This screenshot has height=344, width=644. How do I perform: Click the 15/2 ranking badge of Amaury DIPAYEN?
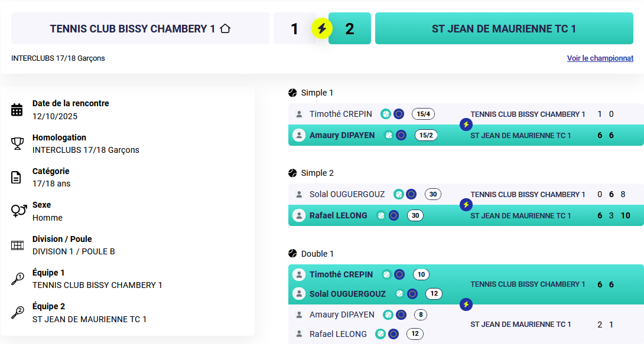426,135
